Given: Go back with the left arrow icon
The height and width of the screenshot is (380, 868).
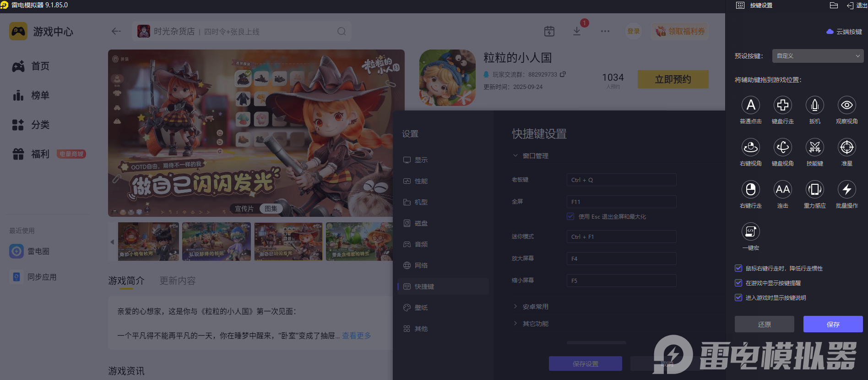Looking at the screenshot, I should point(116,31).
